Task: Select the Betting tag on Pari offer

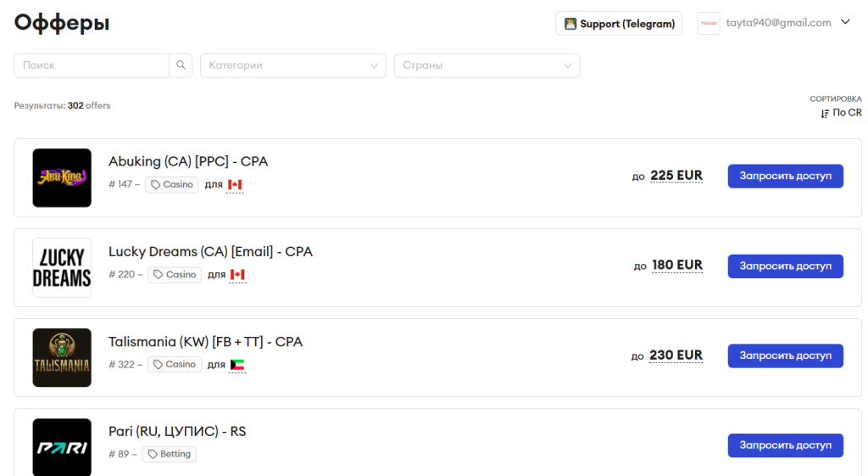Action: (169, 454)
